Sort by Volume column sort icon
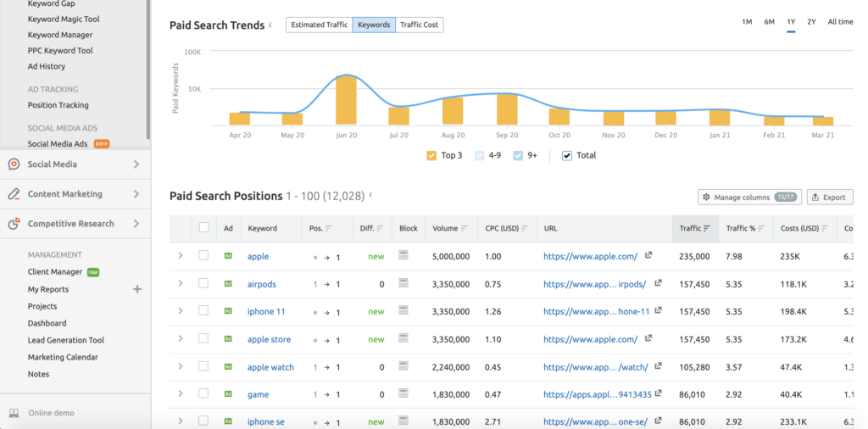Viewport: 868px width, 429px height. (x=465, y=228)
